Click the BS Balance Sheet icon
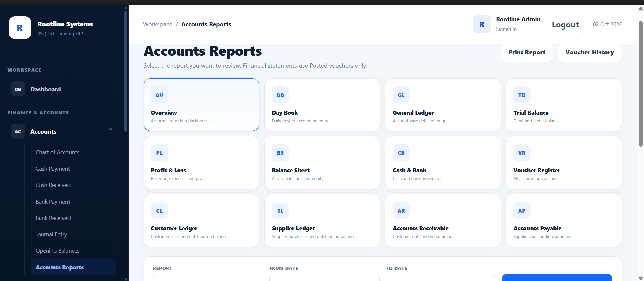Viewport: 644px width, 281px height. coord(280,153)
